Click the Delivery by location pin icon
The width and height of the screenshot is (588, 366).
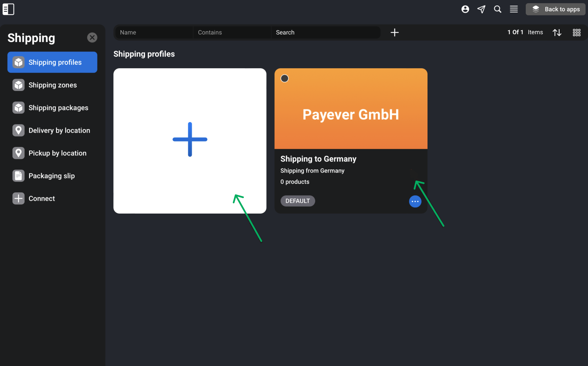click(x=18, y=130)
